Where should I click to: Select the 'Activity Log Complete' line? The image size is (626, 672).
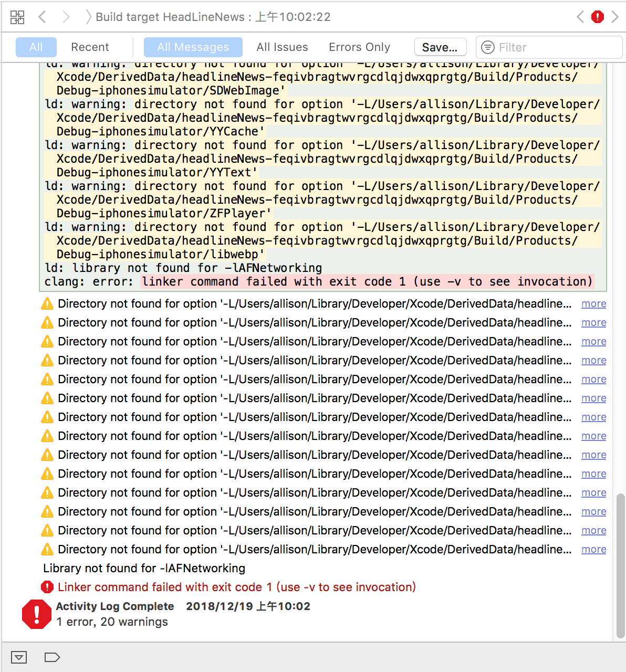[x=183, y=606]
